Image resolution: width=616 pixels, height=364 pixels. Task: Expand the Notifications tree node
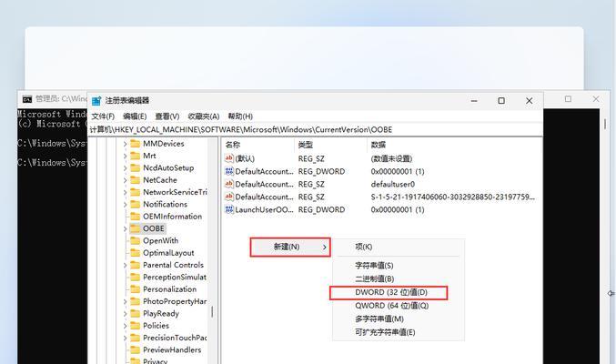tap(125, 205)
